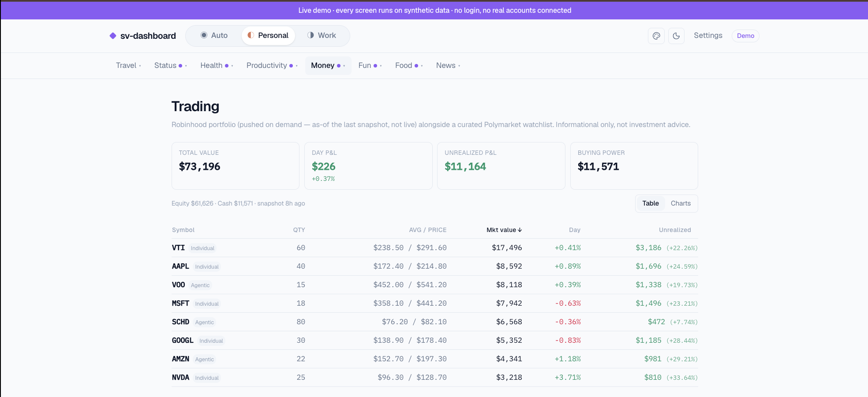Click GOOGL unrealized $1,185 value

(x=648, y=340)
